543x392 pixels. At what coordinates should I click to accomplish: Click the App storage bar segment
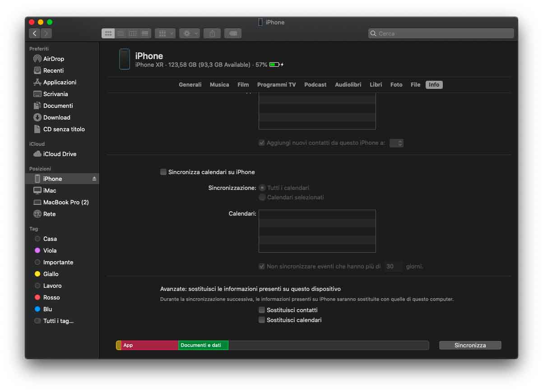[x=149, y=345]
